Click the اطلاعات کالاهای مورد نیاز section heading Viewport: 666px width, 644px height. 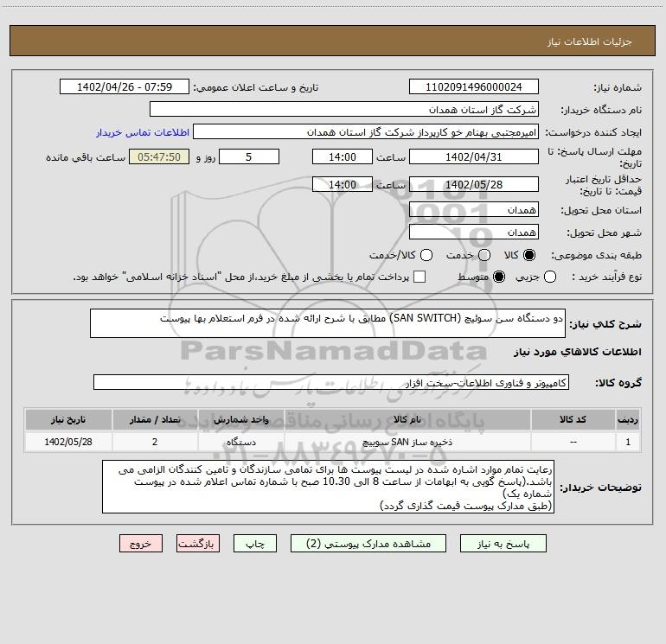[x=577, y=352]
